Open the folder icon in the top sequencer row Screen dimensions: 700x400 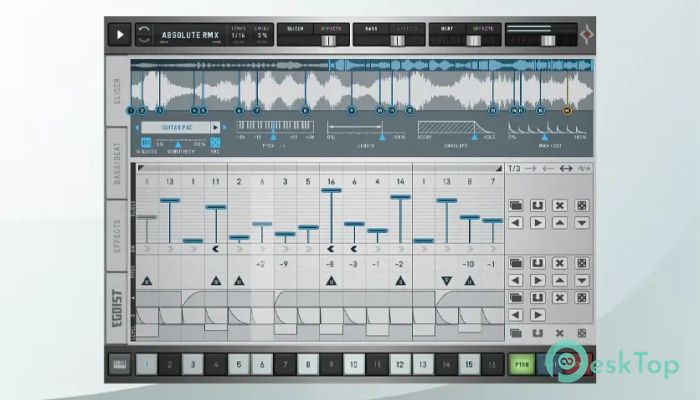pos(515,206)
